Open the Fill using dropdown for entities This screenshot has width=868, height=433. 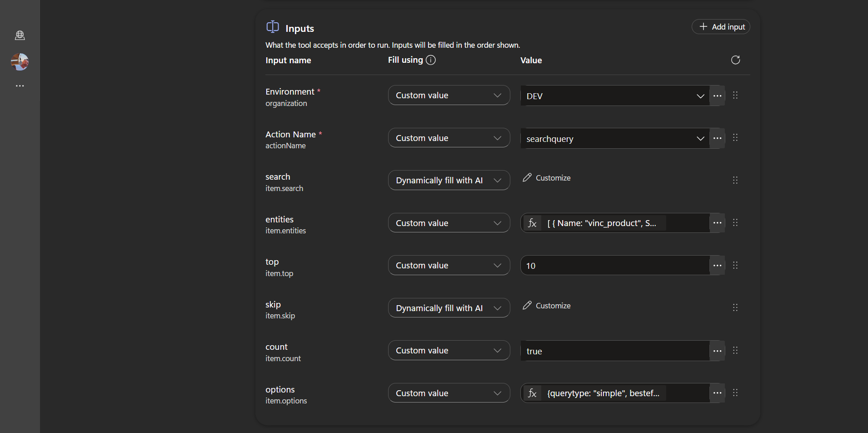[x=449, y=223]
